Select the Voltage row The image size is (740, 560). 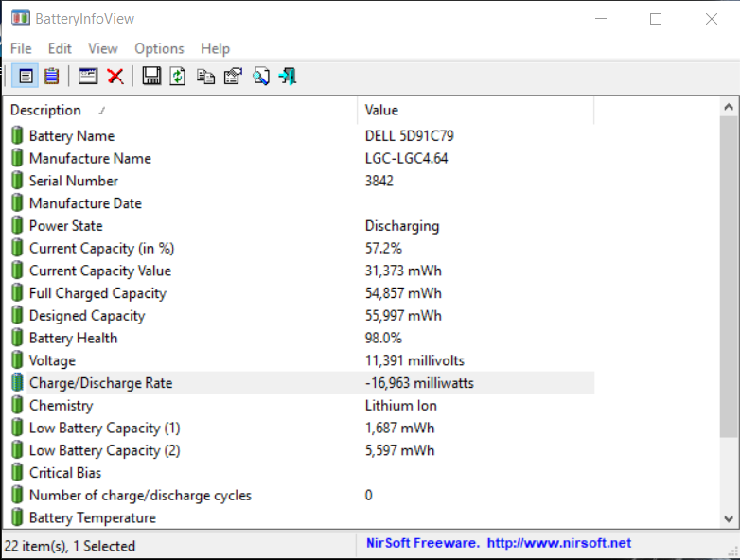click(x=299, y=360)
